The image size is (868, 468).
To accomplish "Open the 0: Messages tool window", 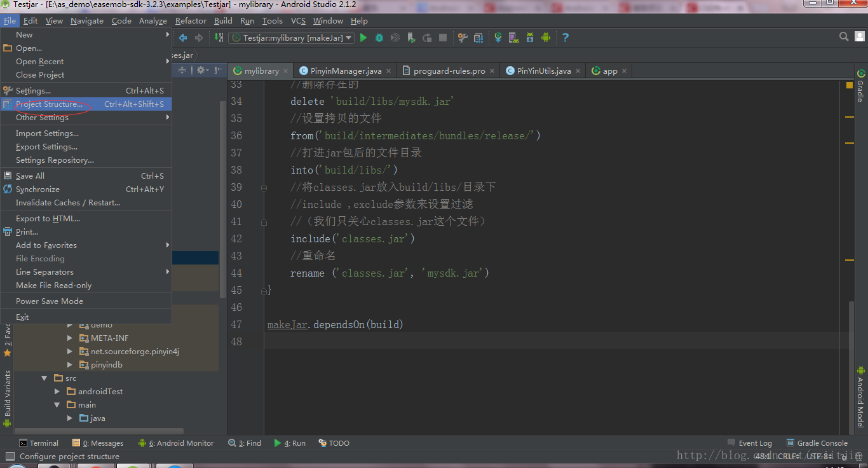I will coord(98,443).
